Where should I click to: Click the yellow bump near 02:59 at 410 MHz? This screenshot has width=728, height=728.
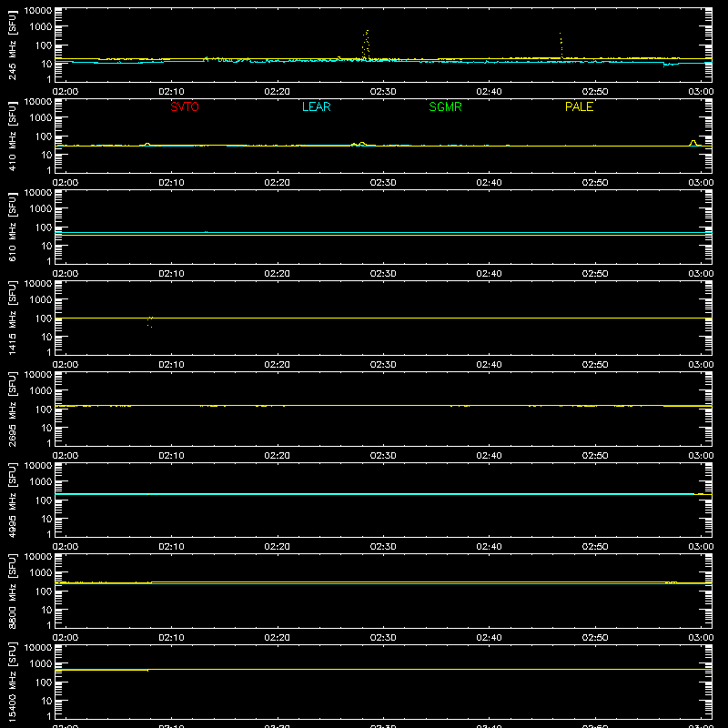coord(693,143)
